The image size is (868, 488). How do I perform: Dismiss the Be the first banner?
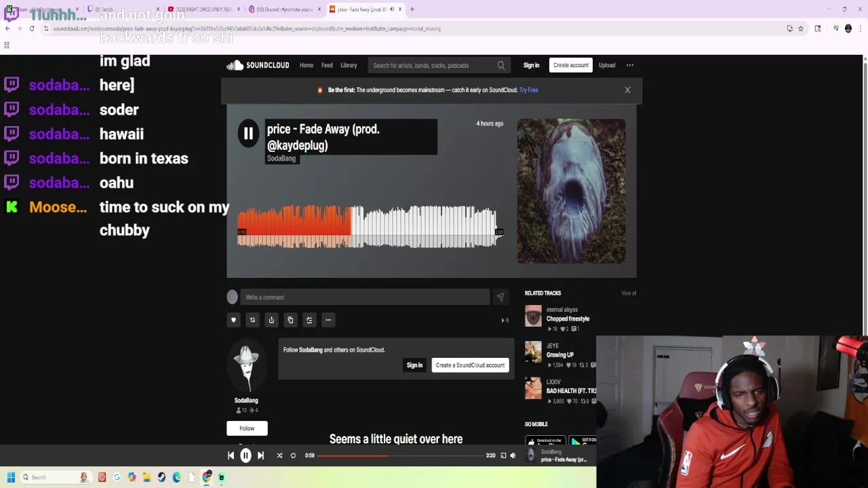(627, 89)
